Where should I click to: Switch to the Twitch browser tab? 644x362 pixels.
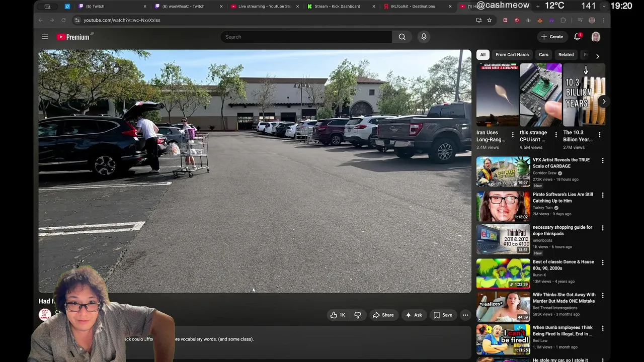113,7
